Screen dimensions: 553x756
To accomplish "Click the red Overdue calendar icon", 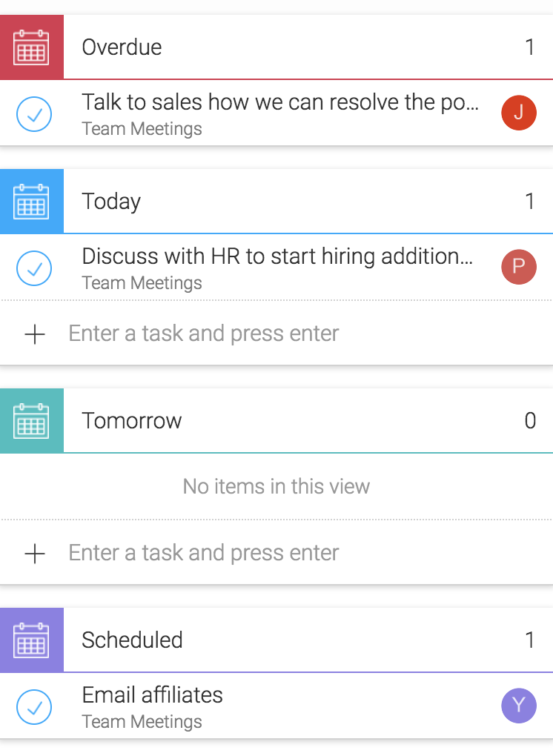I will pos(32,47).
